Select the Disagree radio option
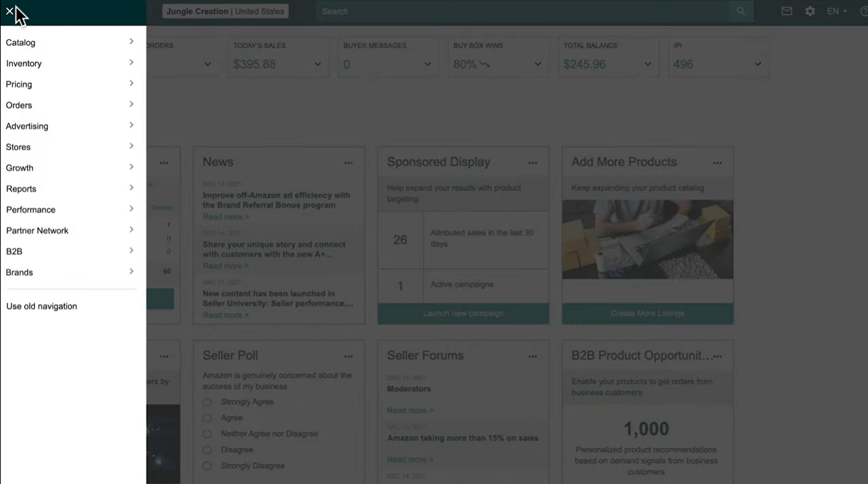This screenshot has width=868, height=484. click(207, 449)
